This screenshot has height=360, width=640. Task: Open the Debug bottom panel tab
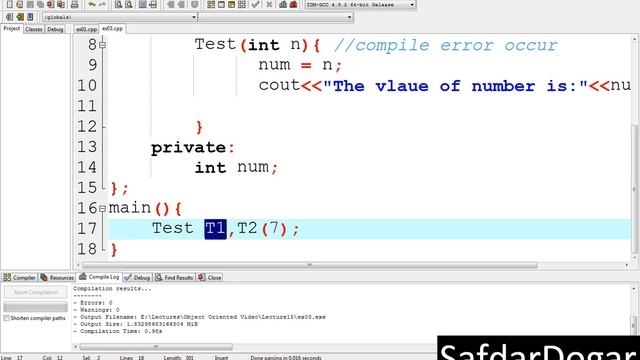138,278
